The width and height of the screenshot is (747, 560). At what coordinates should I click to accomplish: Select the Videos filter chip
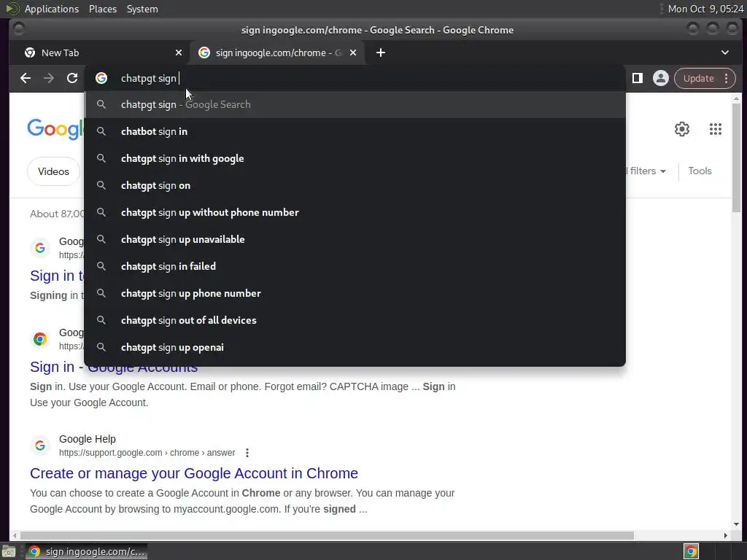pos(53,171)
